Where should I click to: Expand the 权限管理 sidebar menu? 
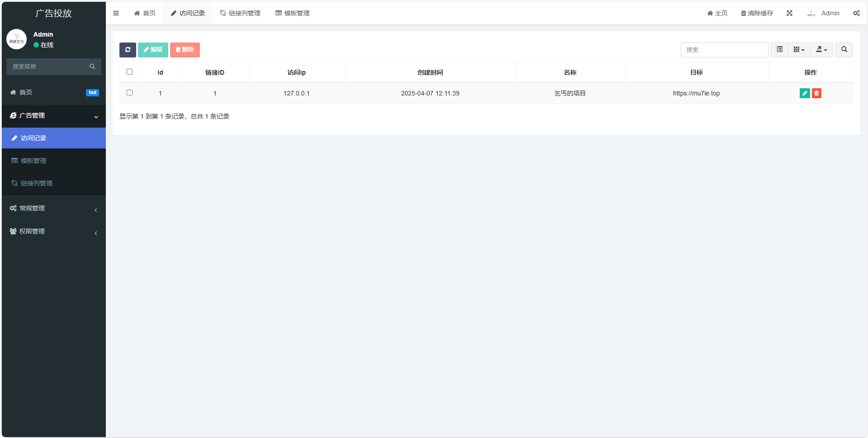point(53,231)
